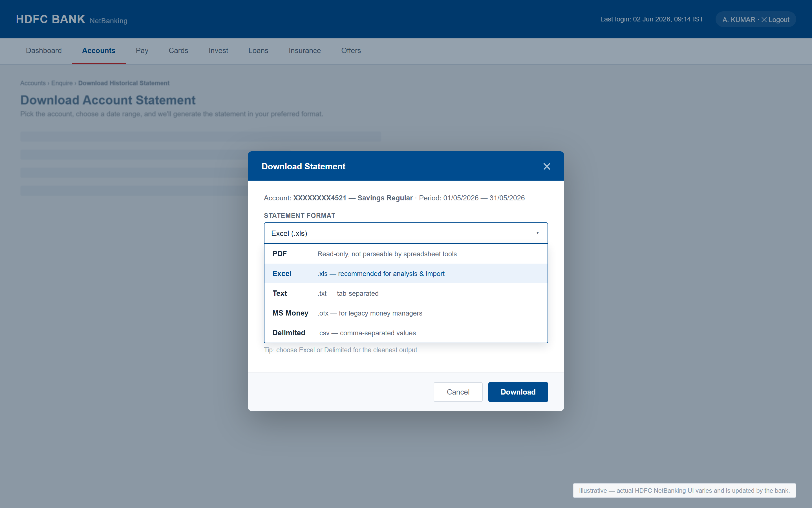Image resolution: width=812 pixels, height=508 pixels.
Task: Select the PDF format option
Action: [406, 254]
